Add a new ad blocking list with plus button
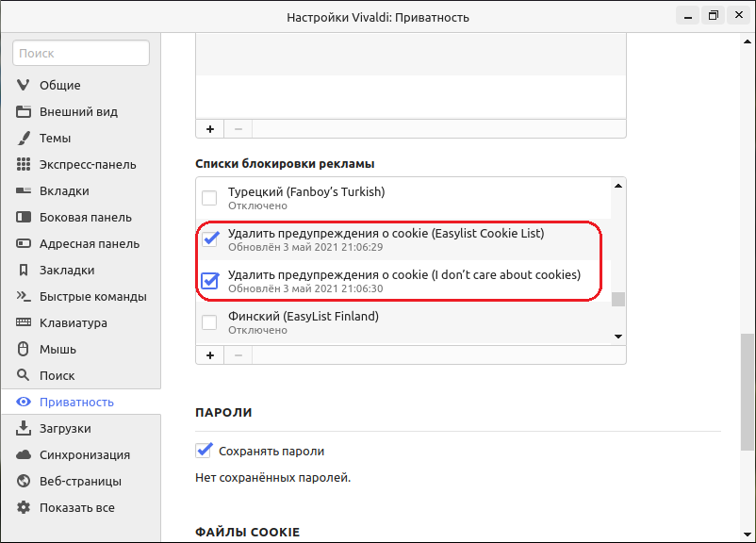The height and width of the screenshot is (543, 756). pyautogui.click(x=210, y=355)
